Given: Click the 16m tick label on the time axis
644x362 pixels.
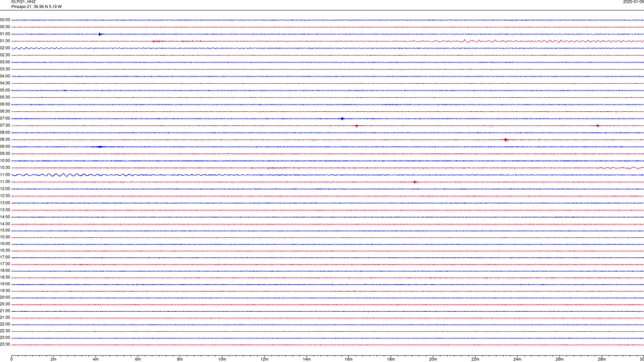Looking at the screenshot, I should tap(349, 359).
